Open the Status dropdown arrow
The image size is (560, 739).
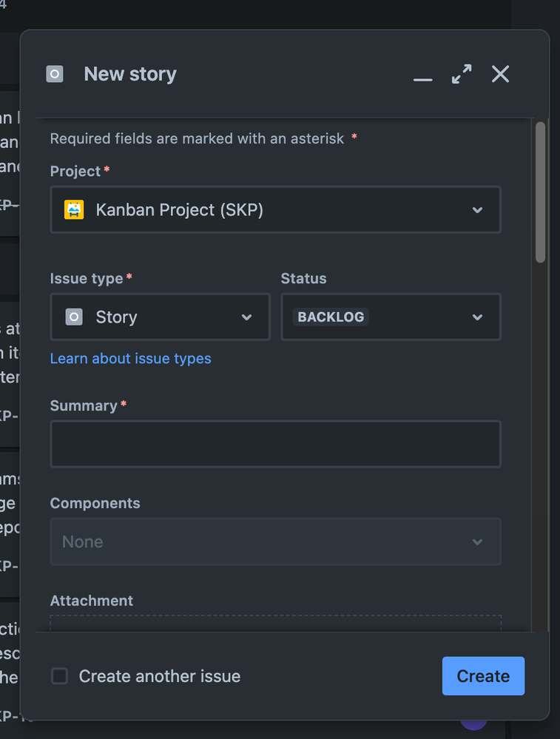tap(477, 317)
